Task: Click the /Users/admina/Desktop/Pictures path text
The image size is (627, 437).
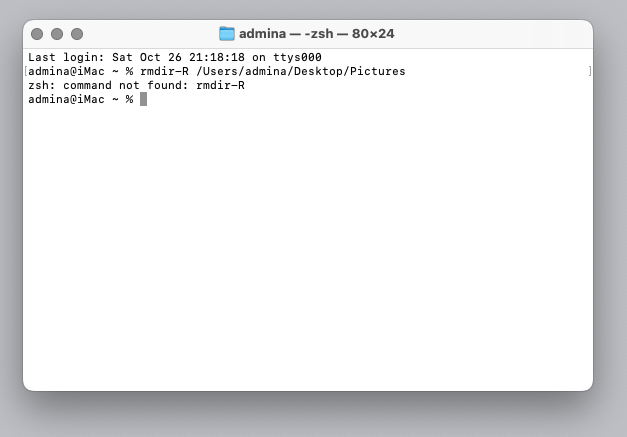Action: 300,72
